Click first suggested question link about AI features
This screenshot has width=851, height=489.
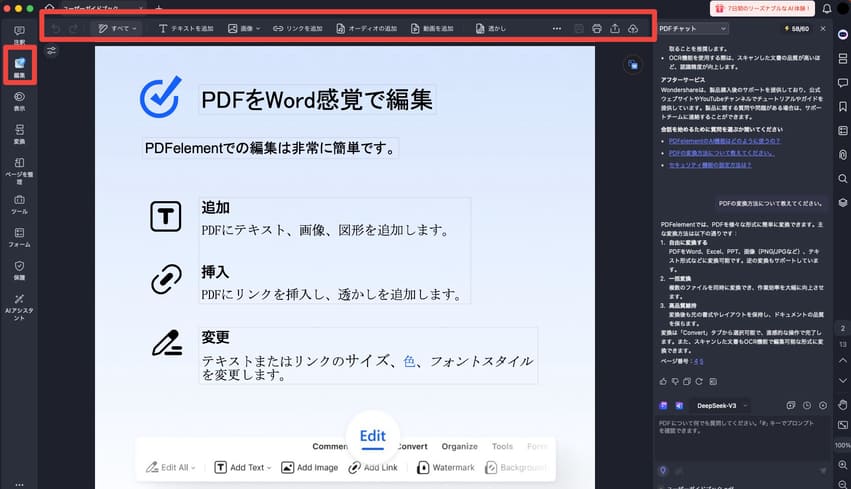(x=724, y=141)
